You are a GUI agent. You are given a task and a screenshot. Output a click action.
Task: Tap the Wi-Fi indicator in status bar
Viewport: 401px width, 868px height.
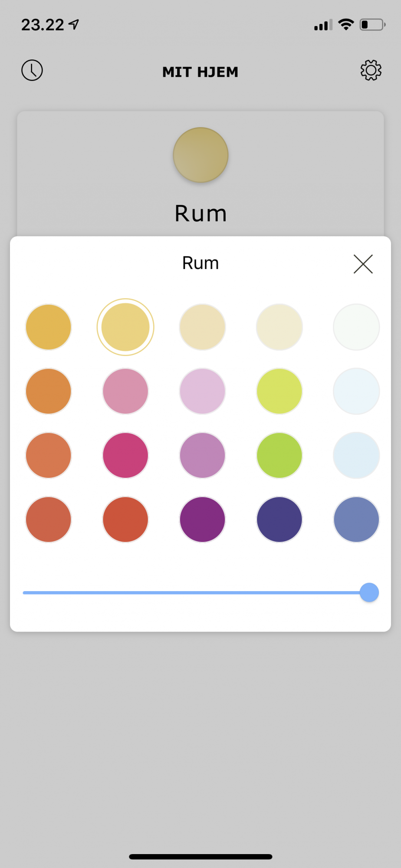346,25
